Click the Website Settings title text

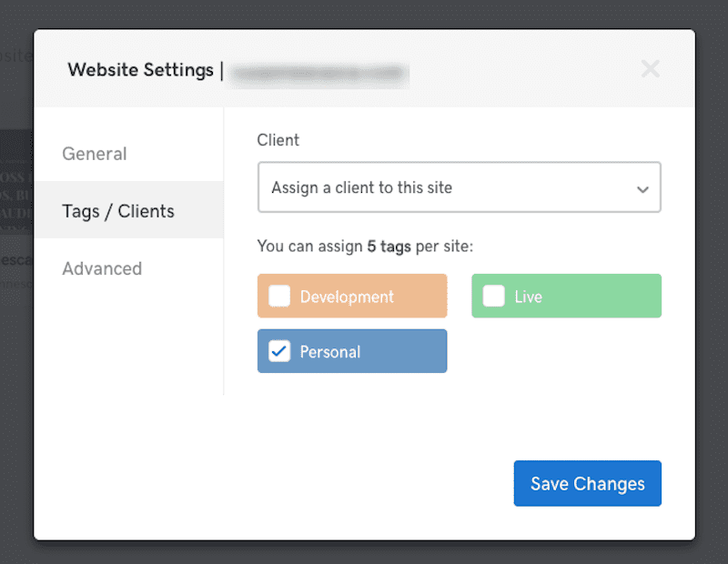click(x=141, y=70)
